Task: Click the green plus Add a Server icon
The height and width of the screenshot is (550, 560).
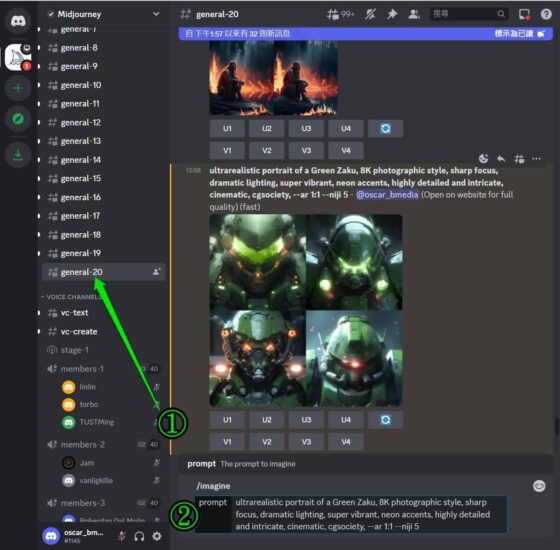Action: [x=18, y=88]
